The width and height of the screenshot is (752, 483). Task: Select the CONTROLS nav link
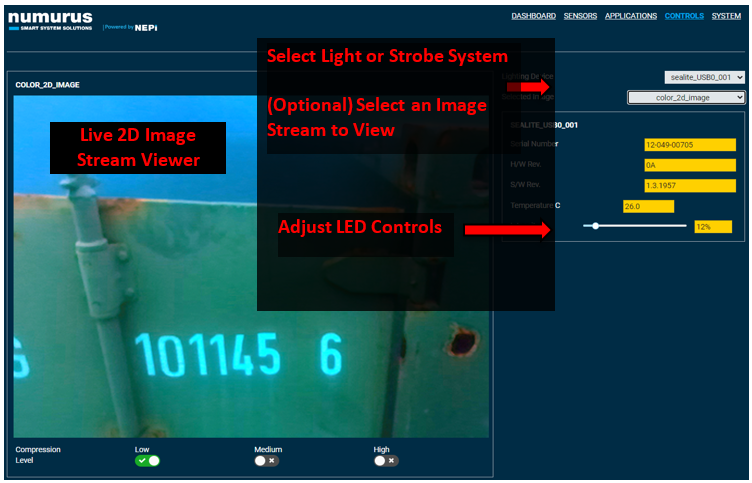[x=684, y=16]
